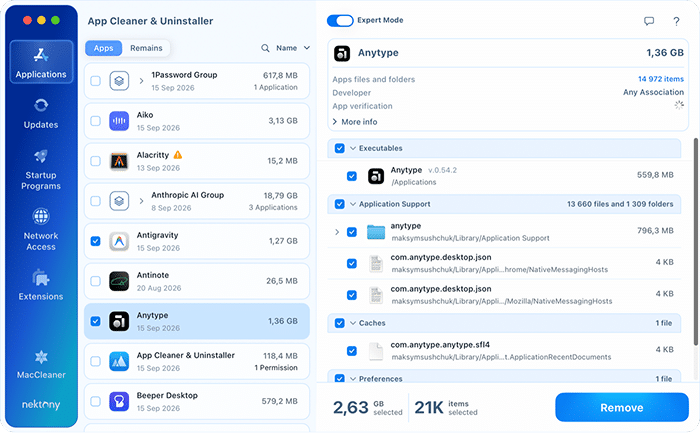Collapse the Application Support section

(353, 204)
